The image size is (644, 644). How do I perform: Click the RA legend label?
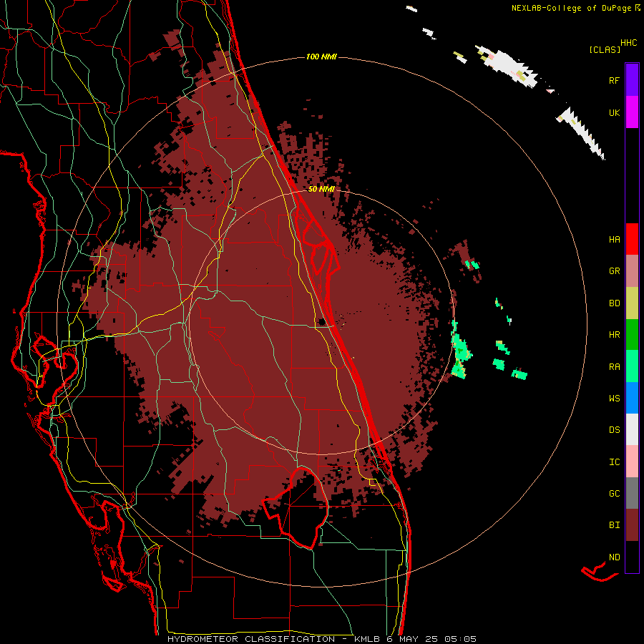tap(614, 367)
